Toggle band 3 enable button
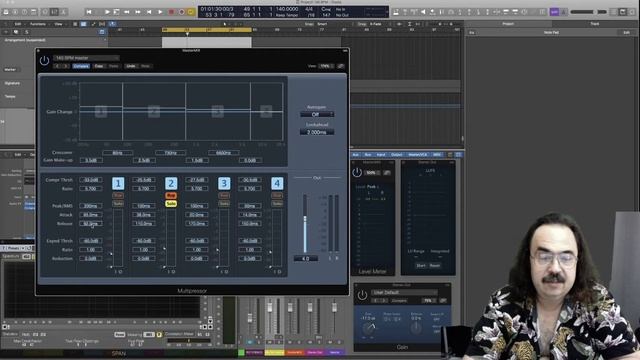The height and width of the screenshot is (360, 640). click(224, 183)
